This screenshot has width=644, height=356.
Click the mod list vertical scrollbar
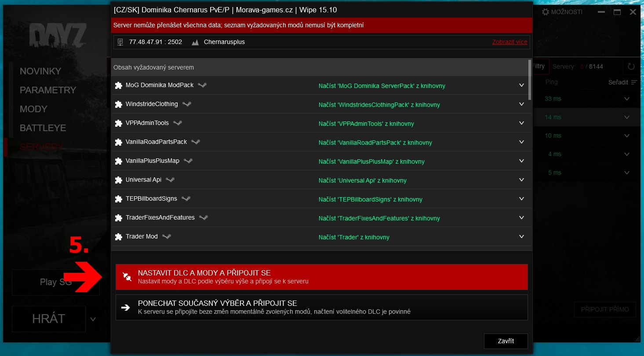pyautogui.click(x=530, y=80)
